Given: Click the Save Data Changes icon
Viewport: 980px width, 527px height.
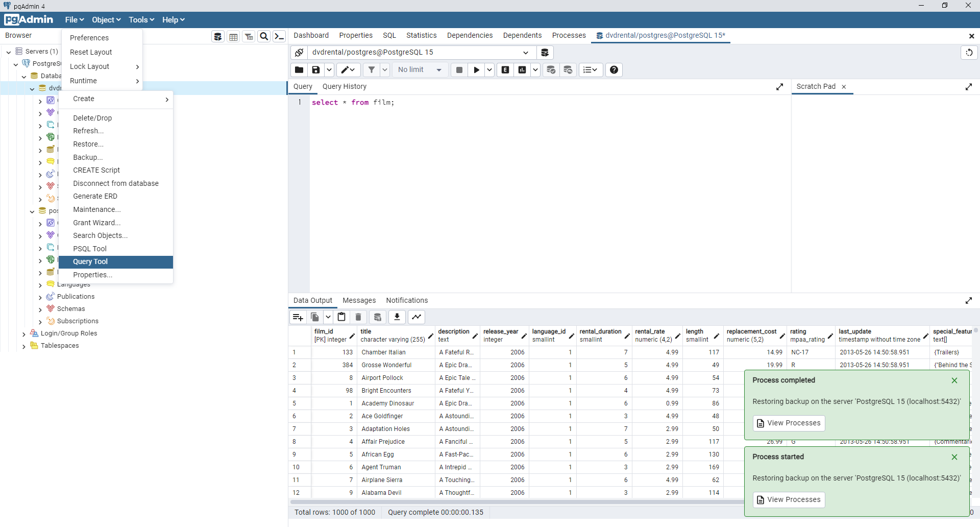Looking at the screenshot, I should coord(378,317).
